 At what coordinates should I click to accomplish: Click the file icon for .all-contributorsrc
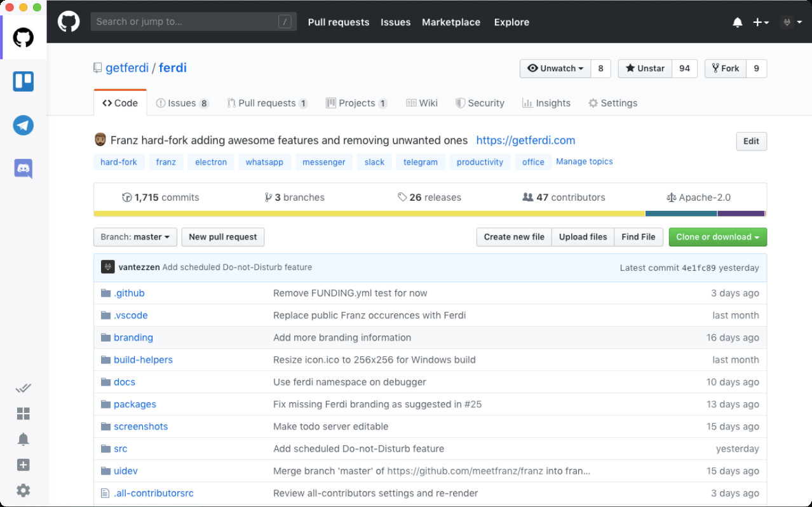point(105,493)
